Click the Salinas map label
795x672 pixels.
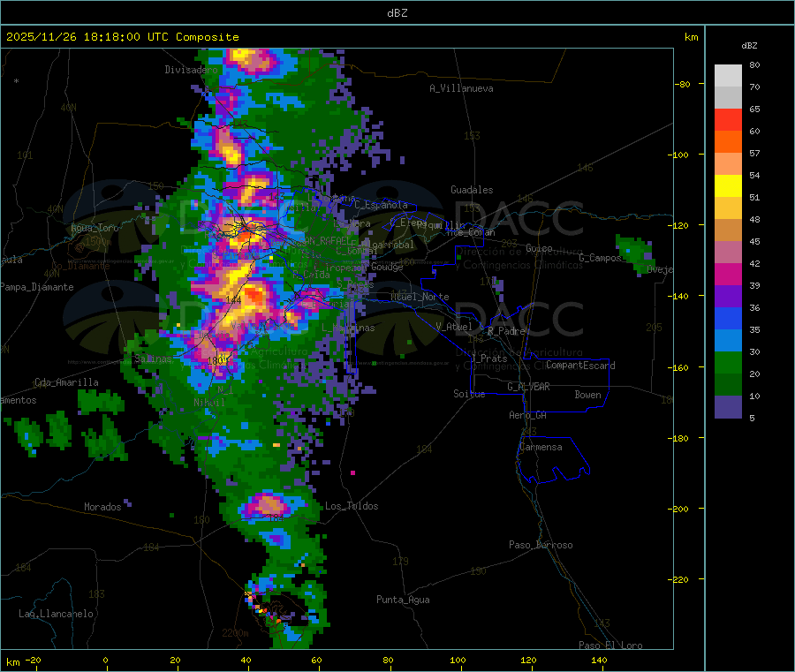[x=153, y=359]
